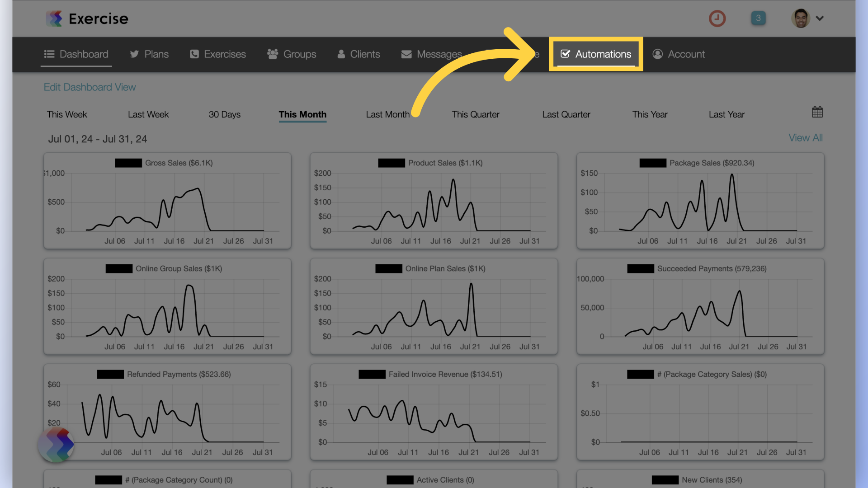Navigate to the Clients tab

(359, 54)
